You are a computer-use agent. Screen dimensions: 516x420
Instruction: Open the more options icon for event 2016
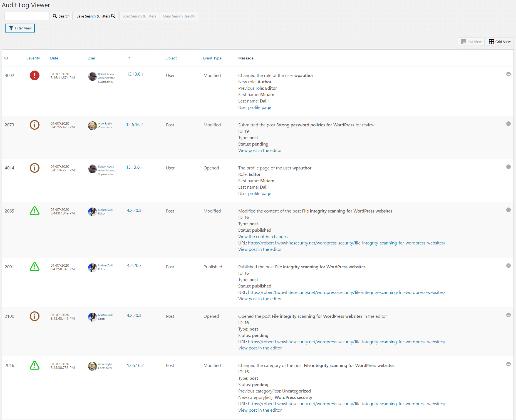[508, 364]
